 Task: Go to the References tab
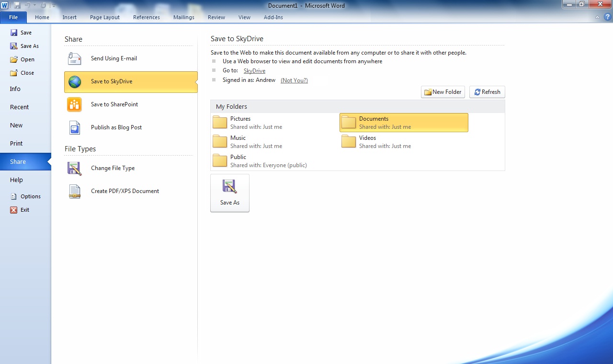click(147, 17)
